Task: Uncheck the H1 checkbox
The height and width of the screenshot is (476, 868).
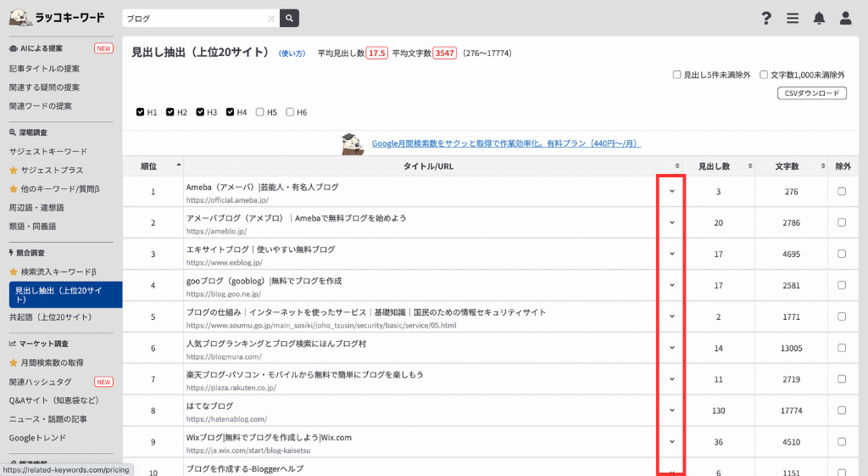Action: [x=140, y=112]
